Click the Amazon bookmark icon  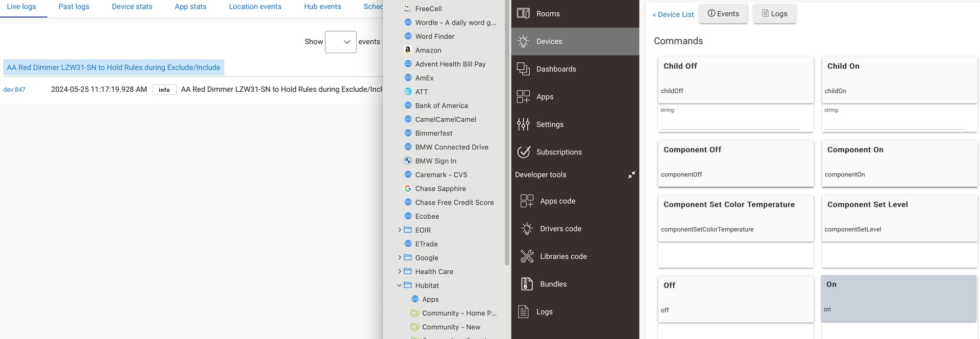[407, 50]
